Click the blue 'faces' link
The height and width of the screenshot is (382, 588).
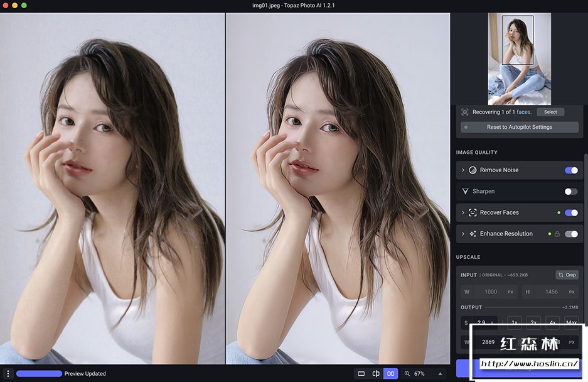pyautogui.click(x=524, y=112)
